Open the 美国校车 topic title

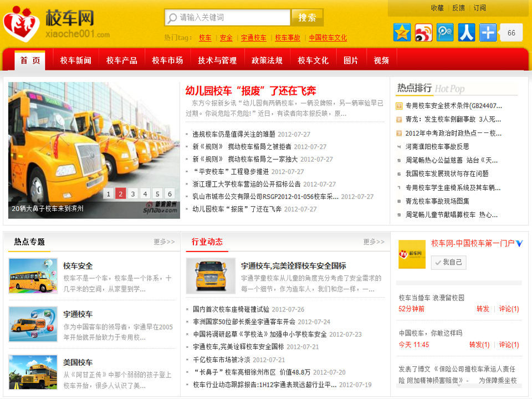click(78, 362)
